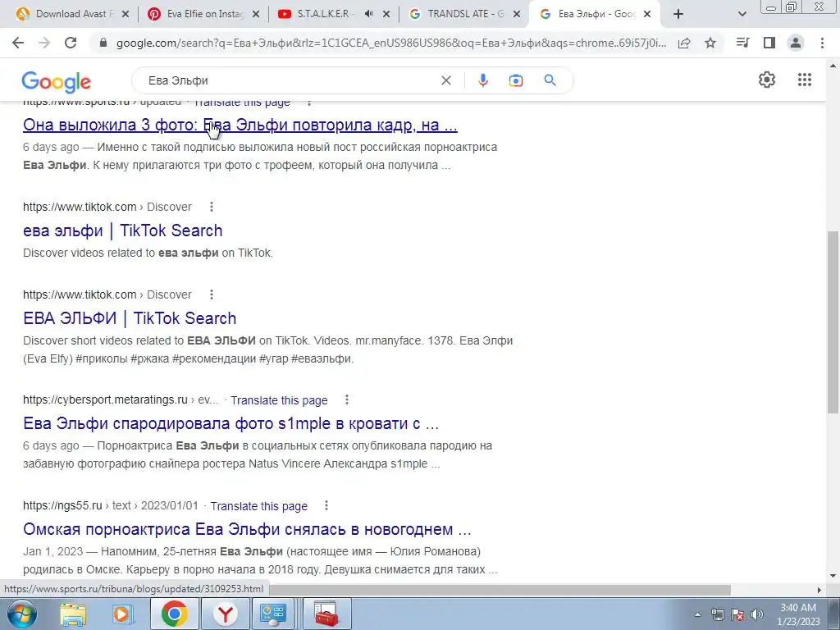Open the volume control in the tray
Image resolution: width=840 pixels, height=630 pixels.
(757, 614)
